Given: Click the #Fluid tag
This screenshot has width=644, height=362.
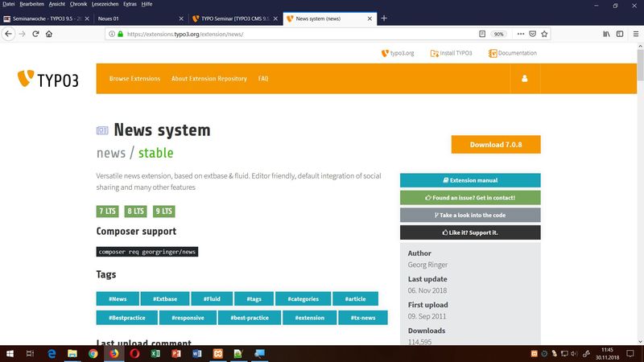Looking at the screenshot, I should (x=212, y=298).
